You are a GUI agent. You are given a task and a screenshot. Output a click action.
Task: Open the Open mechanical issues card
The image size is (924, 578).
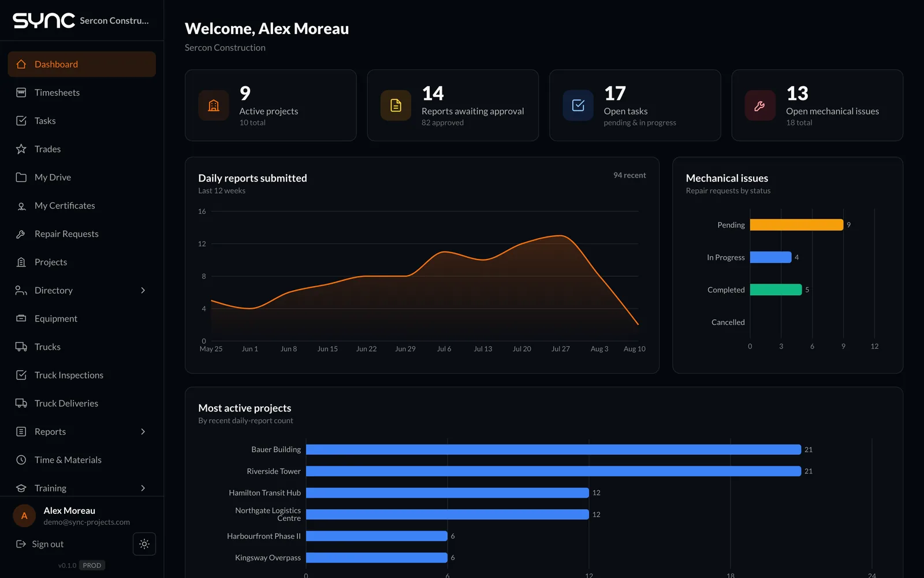(817, 105)
